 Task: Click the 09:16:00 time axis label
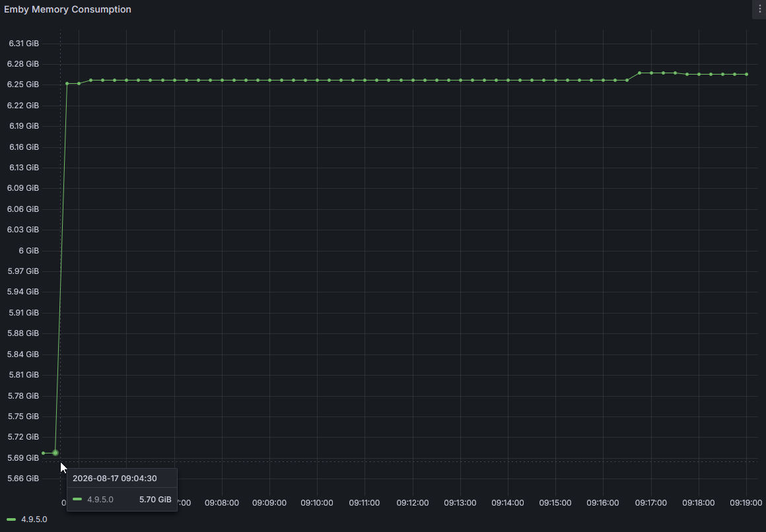point(603,503)
